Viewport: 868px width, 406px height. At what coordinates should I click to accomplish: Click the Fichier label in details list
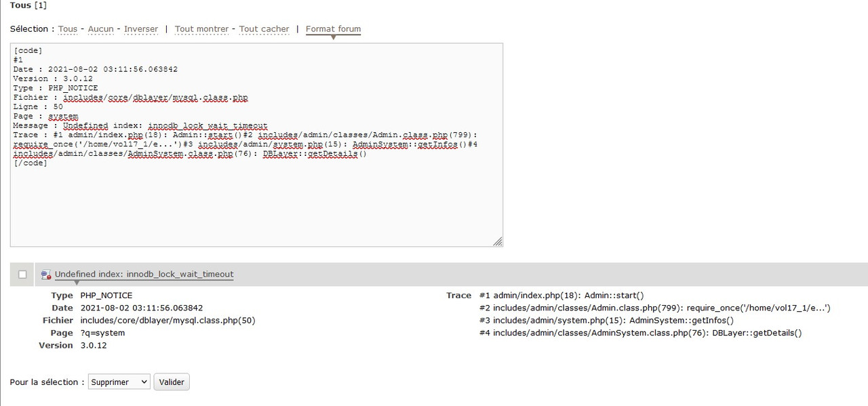(58, 321)
